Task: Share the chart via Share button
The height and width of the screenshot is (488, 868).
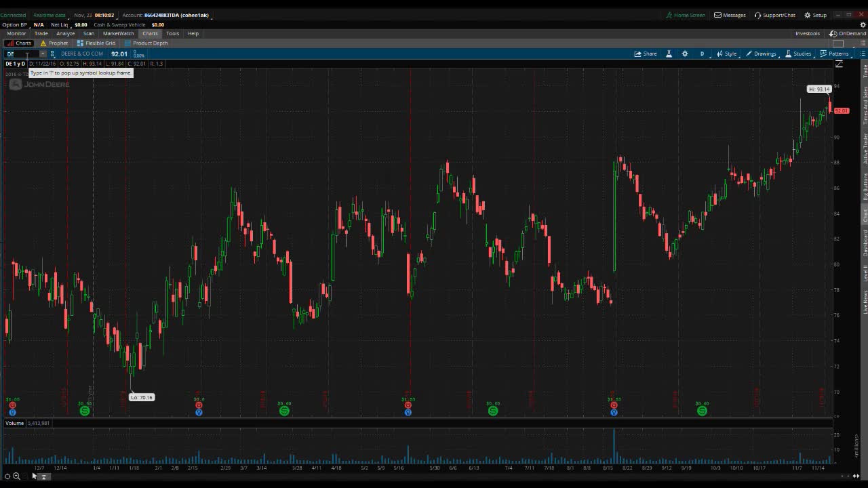Action: [x=646, y=54]
